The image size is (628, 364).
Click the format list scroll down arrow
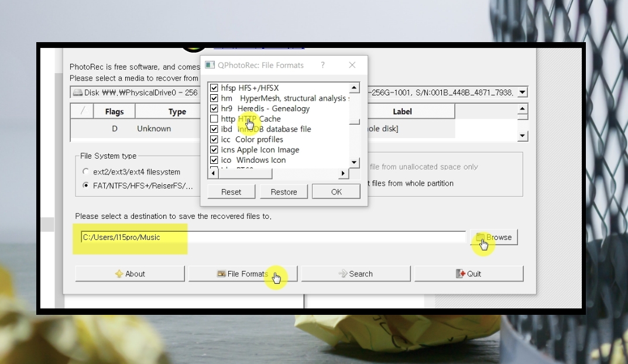click(x=354, y=162)
